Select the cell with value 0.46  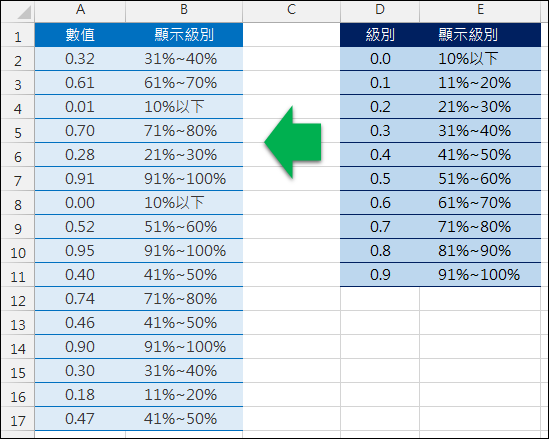click(80, 323)
